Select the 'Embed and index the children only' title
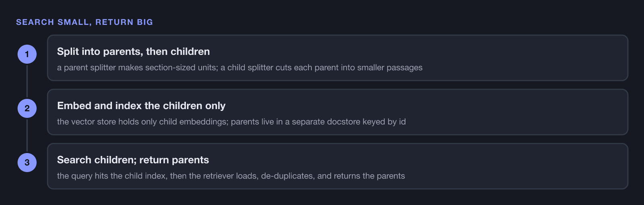Image resolution: width=644 pixels, height=205 pixels. [141, 106]
